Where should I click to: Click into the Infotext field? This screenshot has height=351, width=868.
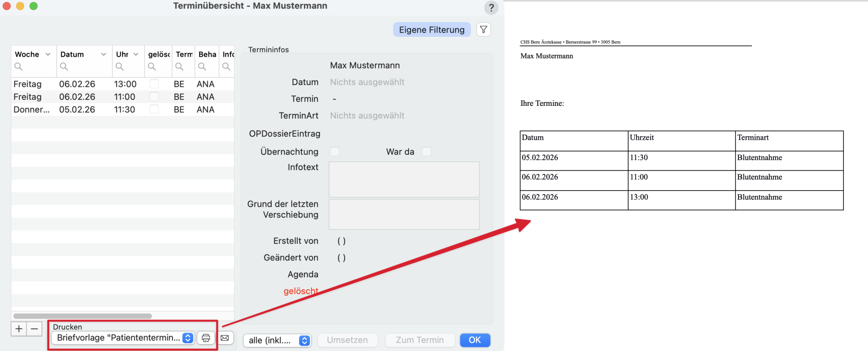[404, 179]
